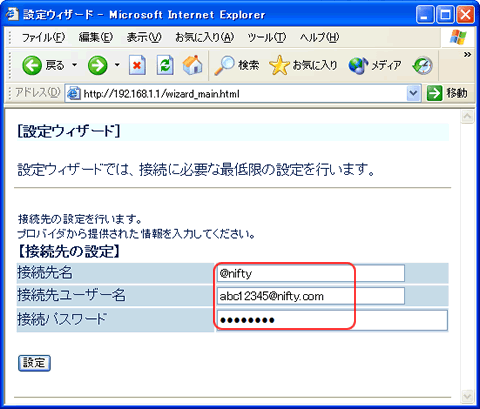Click the 接続パスワード row label

tap(62, 319)
